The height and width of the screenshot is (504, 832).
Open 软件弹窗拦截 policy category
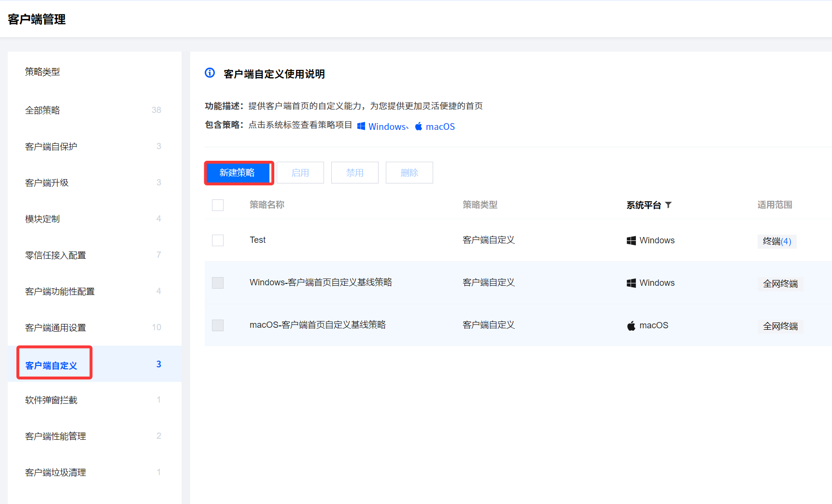(51, 400)
